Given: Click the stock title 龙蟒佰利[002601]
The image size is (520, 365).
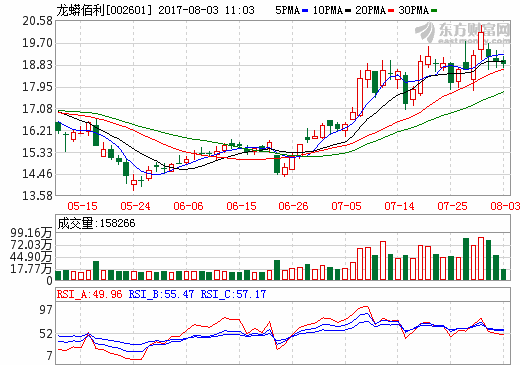Looking at the screenshot, I should click(104, 10).
